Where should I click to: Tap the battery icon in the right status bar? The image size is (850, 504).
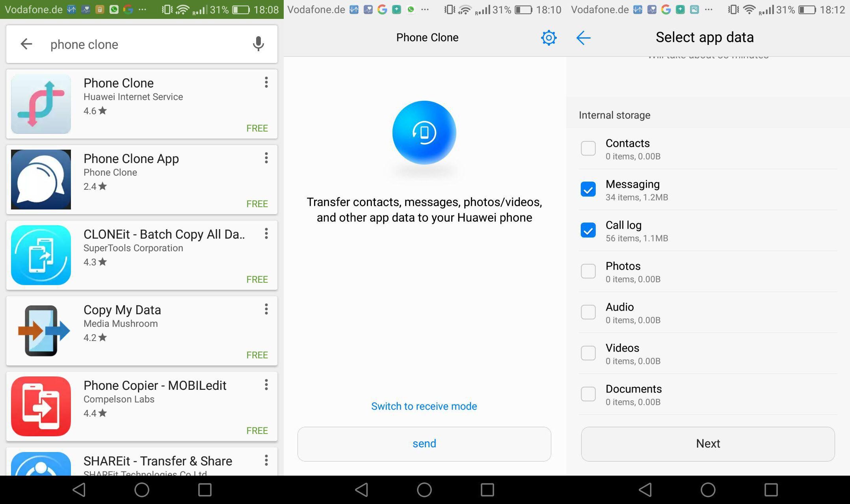click(x=807, y=10)
